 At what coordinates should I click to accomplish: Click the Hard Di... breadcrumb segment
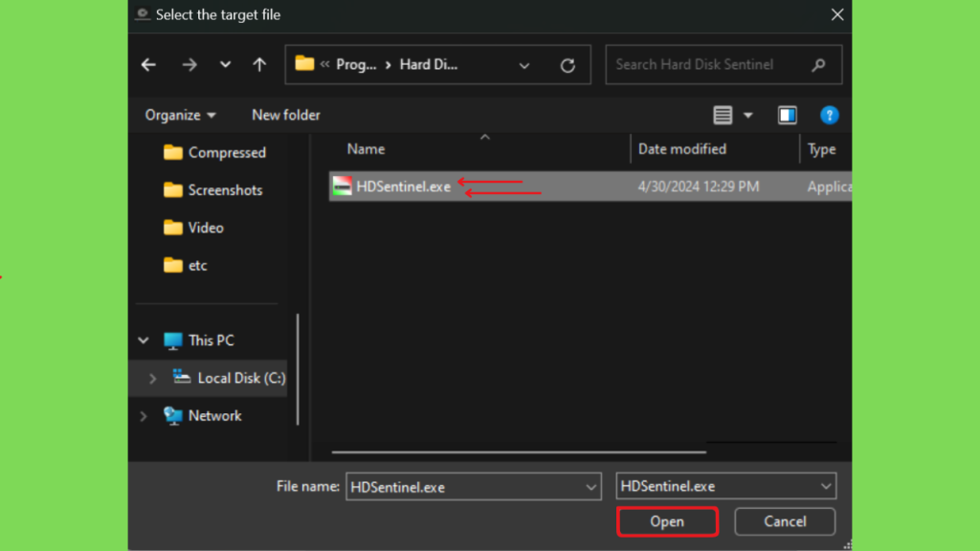(429, 64)
